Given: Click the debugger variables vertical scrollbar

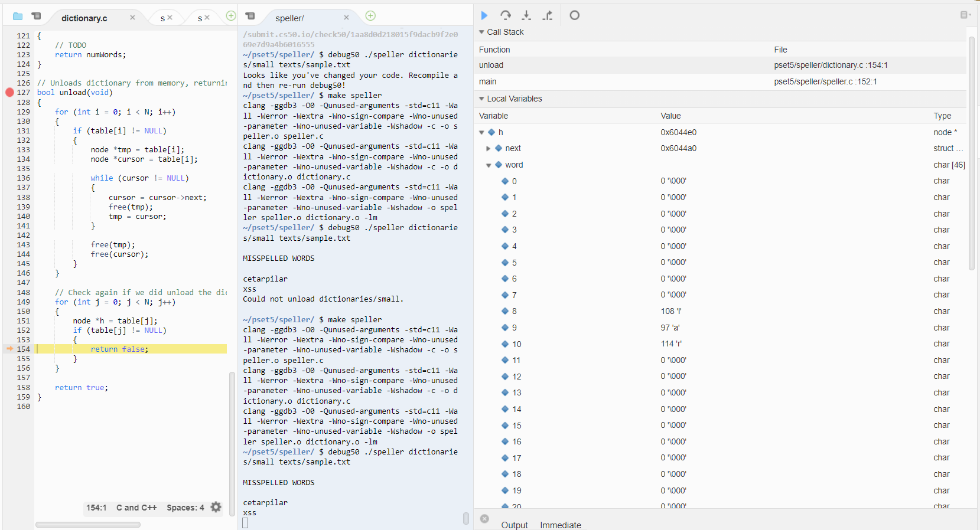Looking at the screenshot, I should pos(971,153).
